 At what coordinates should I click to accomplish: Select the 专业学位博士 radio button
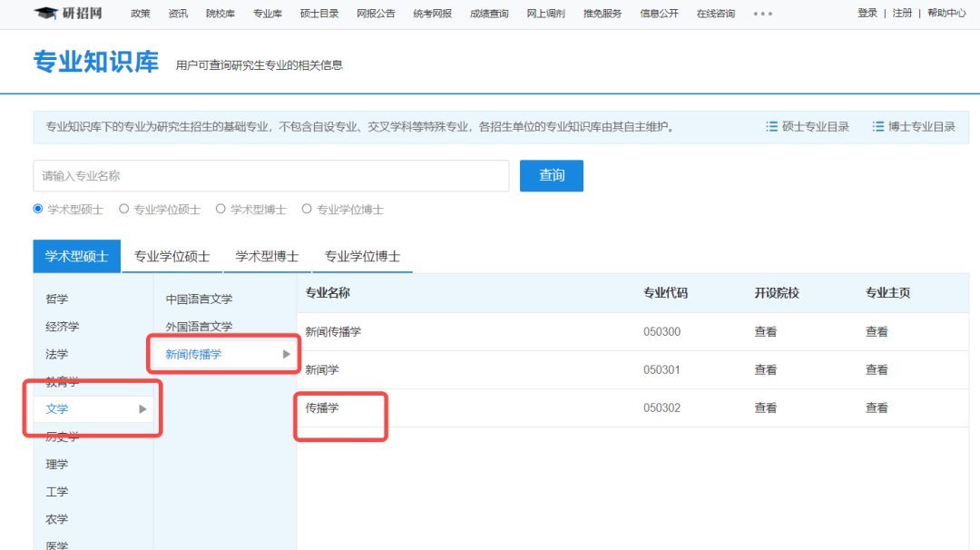coord(307,209)
